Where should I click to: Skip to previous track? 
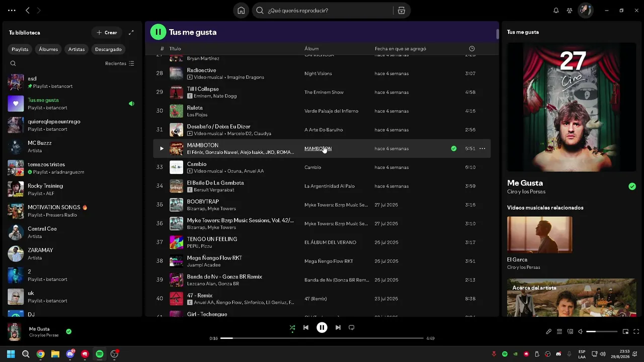tap(305, 327)
